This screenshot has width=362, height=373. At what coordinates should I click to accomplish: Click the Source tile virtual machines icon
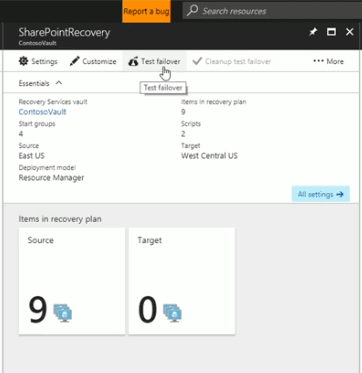pyautogui.click(x=63, y=313)
